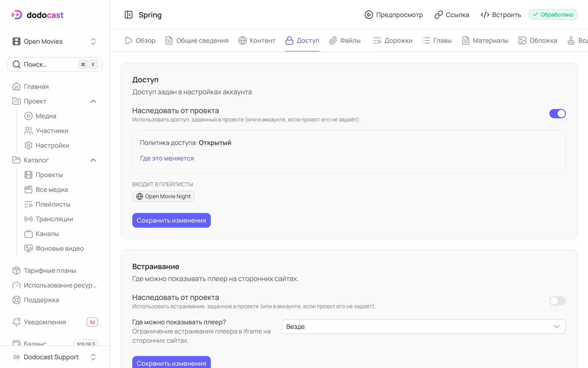Open Предпросмотр preview play icon
The image size is (588, 368).
pyautogui.click(x=369, y=15)
